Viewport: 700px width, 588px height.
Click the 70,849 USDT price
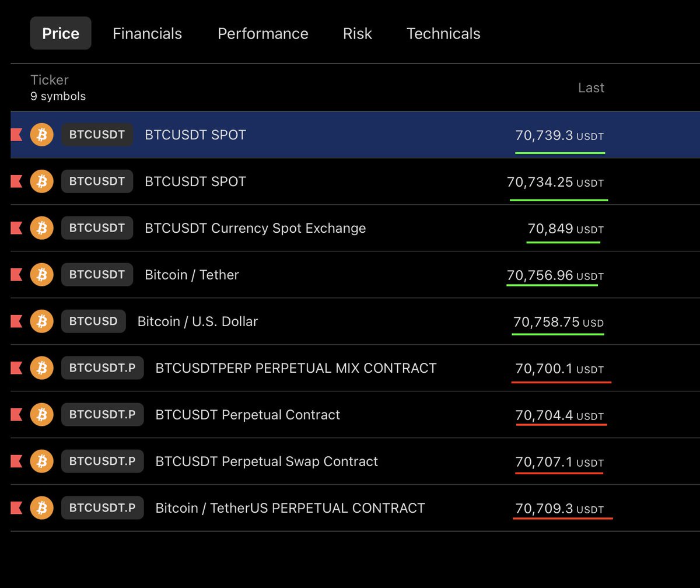click(x=566, y=229)
